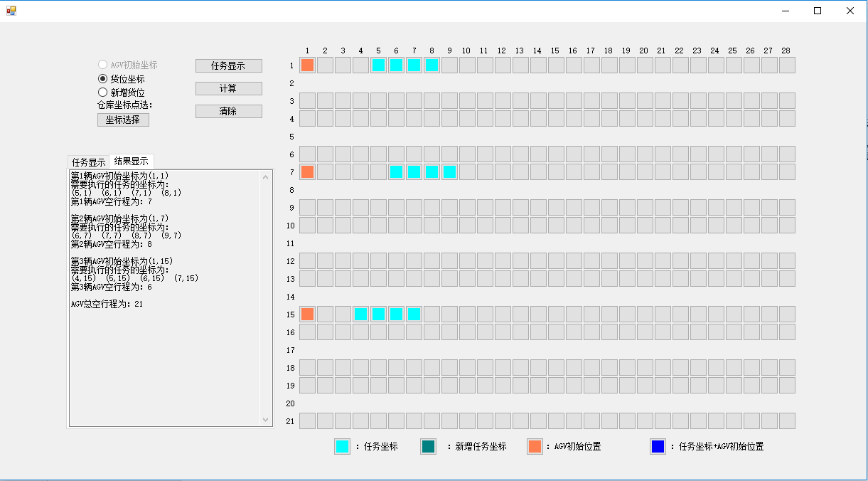Click orange AGV start cell in row 15
Image resolution: width=868 pixels, height=481 pixels.
[307, 314]
